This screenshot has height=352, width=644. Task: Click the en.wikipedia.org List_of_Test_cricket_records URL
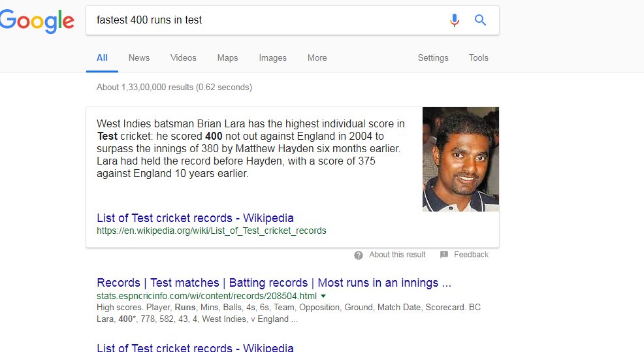click(212, 231)
